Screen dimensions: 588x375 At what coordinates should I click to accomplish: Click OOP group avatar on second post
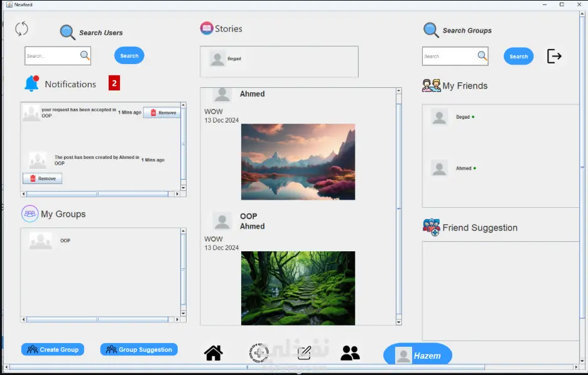[x=222, y=221]
